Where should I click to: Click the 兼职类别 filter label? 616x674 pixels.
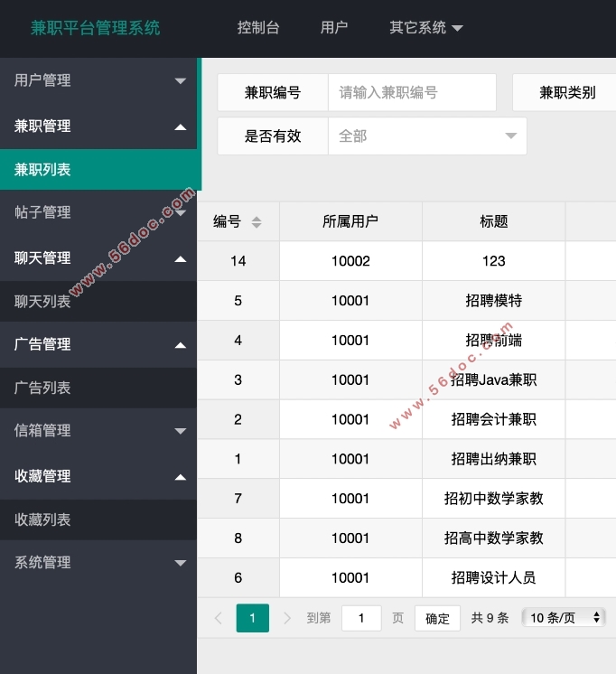coord(567,92)
